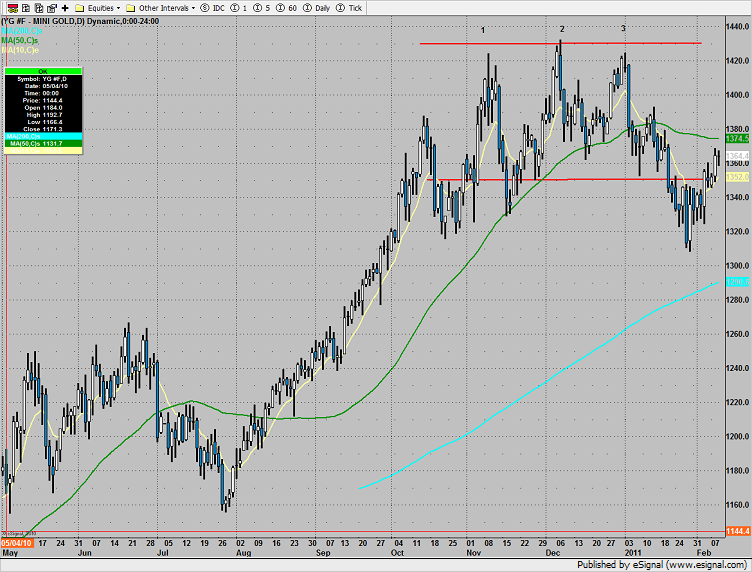The image size is (752, 572).
Task: Click the circled I icon before Tick
Action: point(341,8)
